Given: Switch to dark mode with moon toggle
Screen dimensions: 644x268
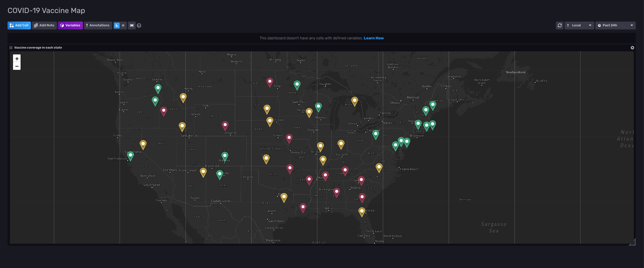Looking at the screenshot, I should tap(117, 25).
